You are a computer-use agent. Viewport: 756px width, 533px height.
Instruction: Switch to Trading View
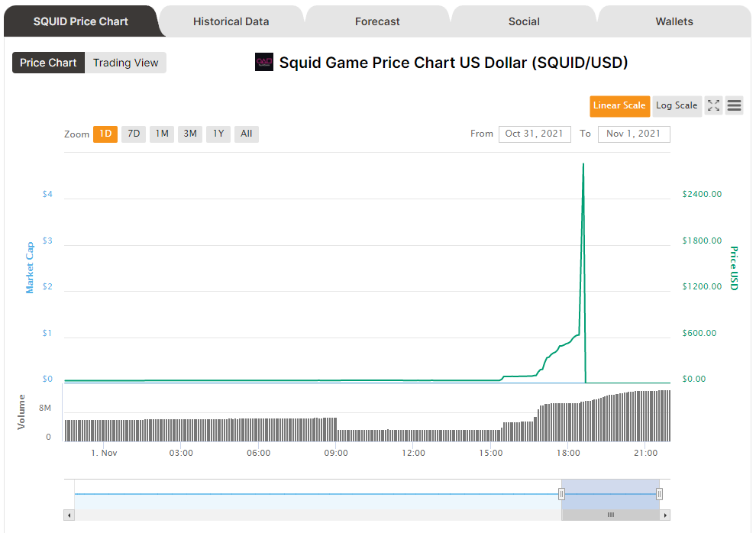point(126,63)
